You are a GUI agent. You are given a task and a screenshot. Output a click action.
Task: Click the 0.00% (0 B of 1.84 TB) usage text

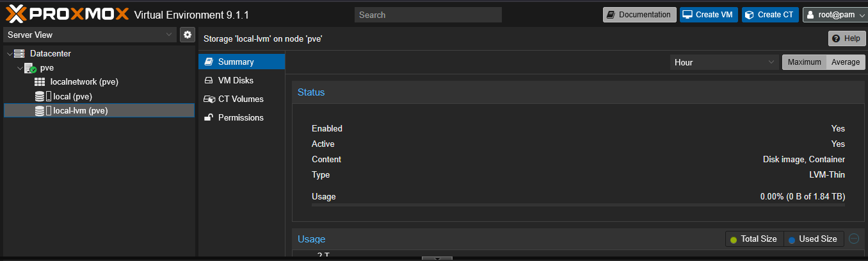pos(803,196)
